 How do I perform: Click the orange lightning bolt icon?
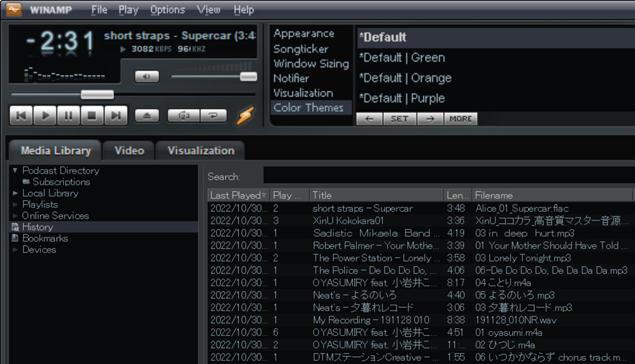pos(245,115)
